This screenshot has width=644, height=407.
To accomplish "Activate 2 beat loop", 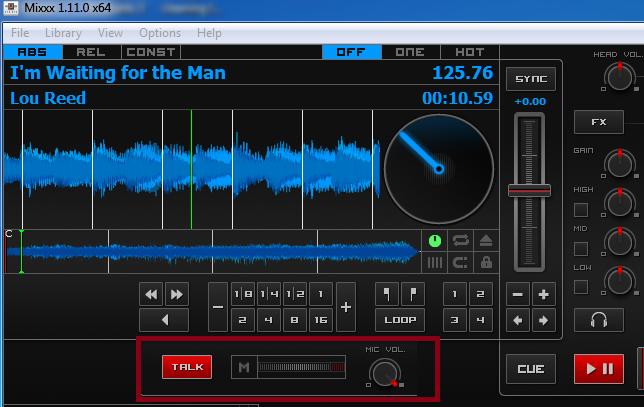I will (x=243, y=320).
